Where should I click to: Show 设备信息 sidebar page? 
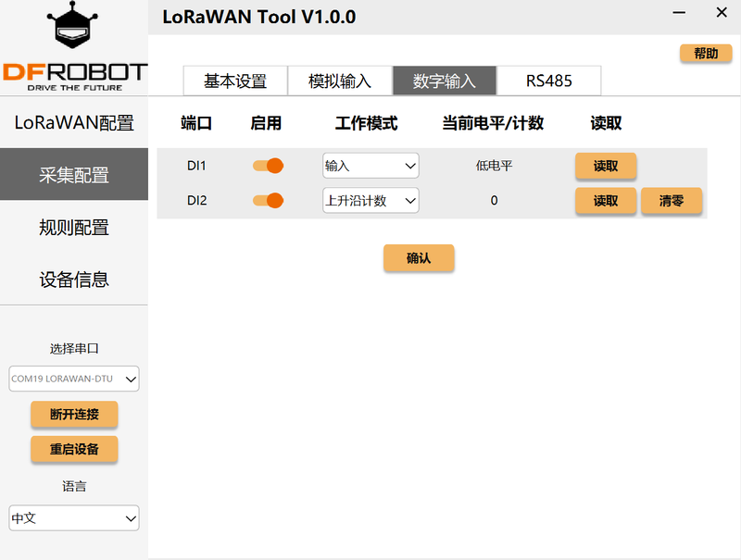[74, 279]
